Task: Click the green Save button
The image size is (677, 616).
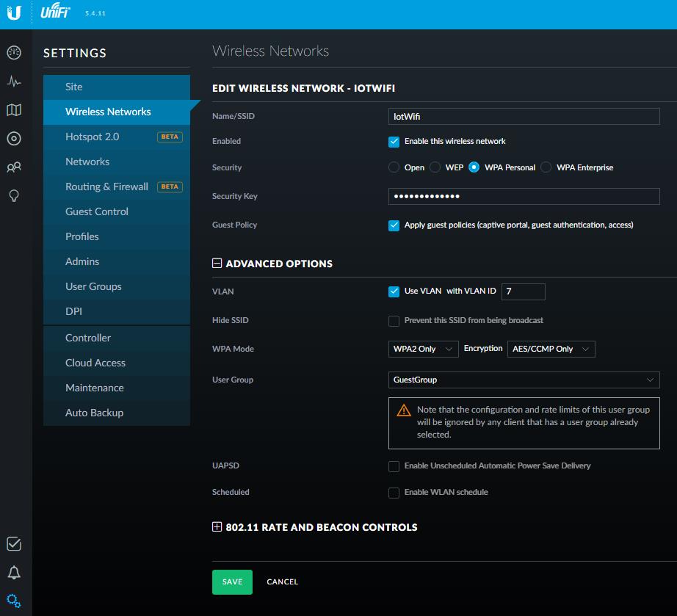Action: [x=232, y=581]
